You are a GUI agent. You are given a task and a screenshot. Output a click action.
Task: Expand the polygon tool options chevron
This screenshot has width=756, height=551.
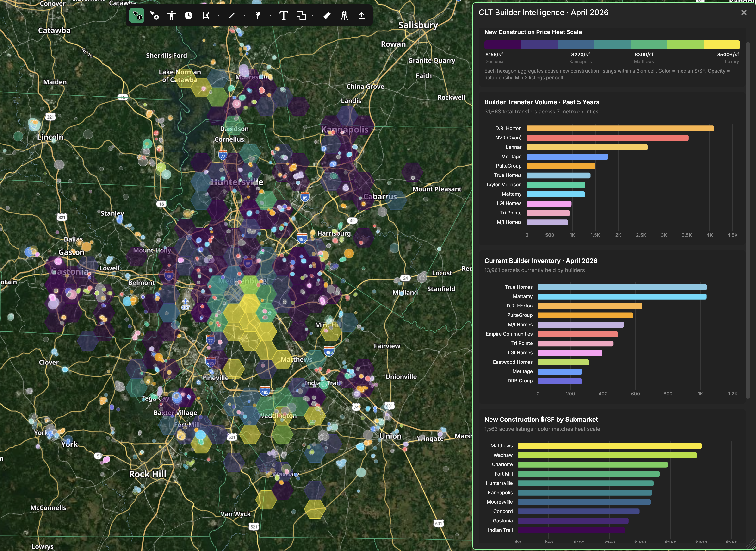218,15
